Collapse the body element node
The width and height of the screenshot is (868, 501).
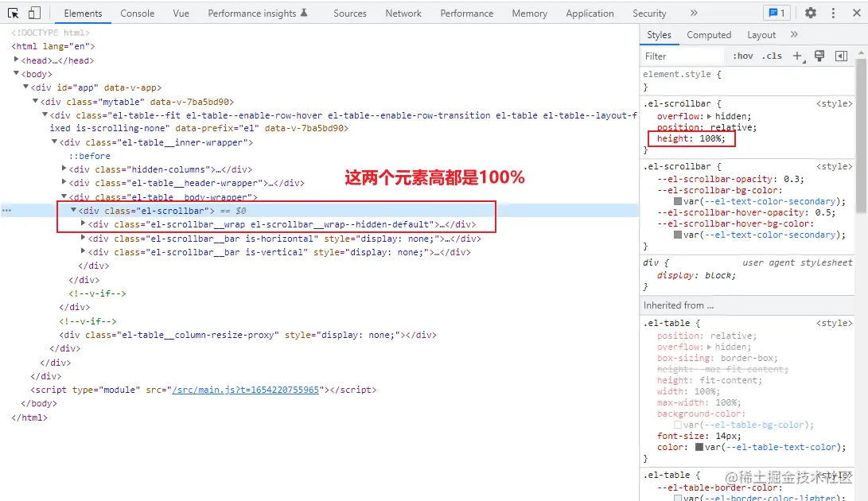16,73
